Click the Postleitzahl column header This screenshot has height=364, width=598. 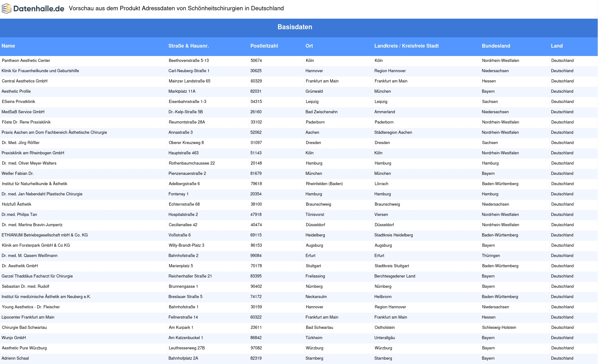(264, 46)
